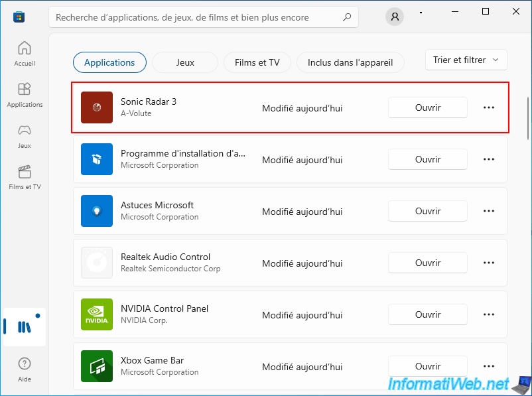Open Applications section in the sidebar
The width and height of the screenshot is (532, 396).
coord(25,95)
